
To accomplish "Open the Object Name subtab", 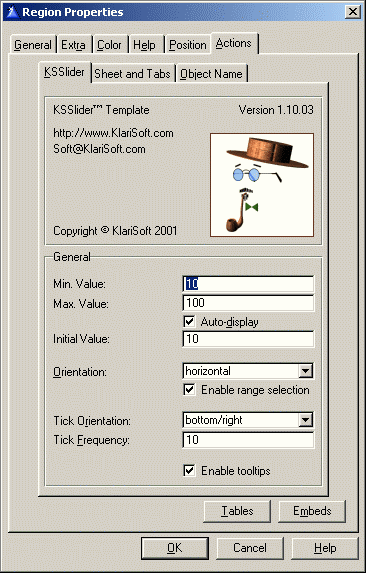I will click(212, 74).
